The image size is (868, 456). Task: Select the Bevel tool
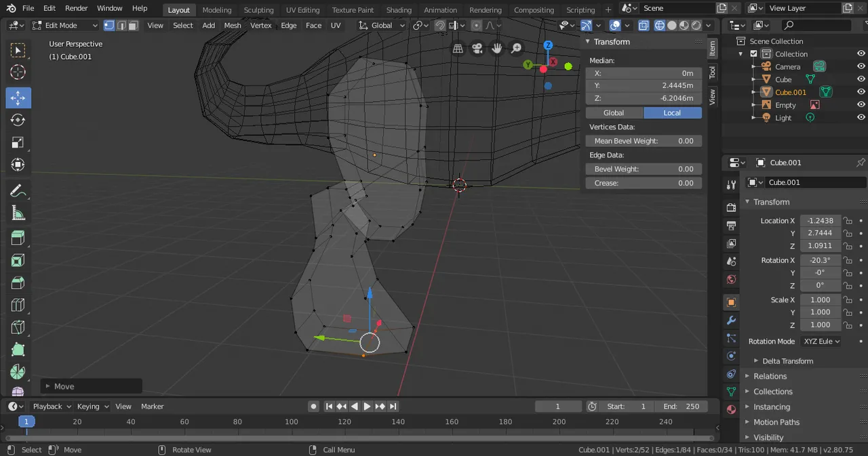(18, 283)
